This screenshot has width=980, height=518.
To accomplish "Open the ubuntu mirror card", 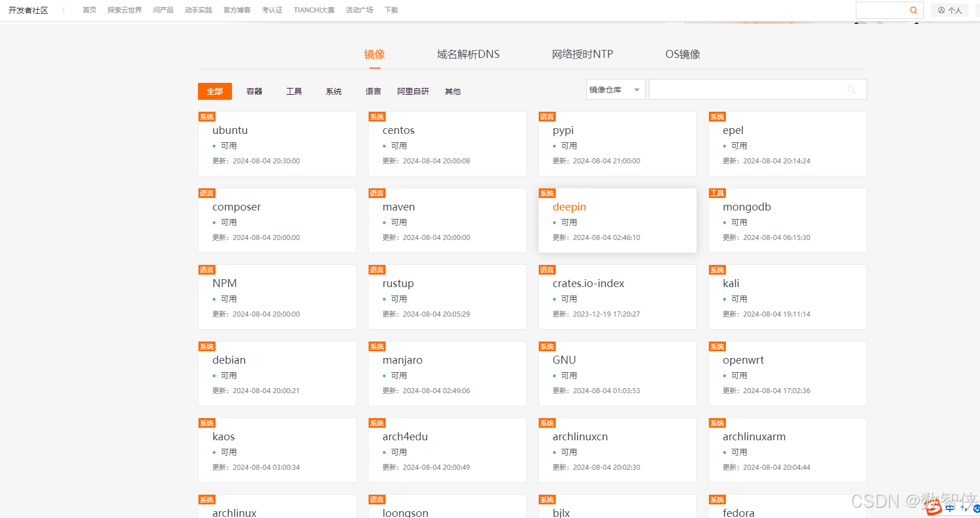I will (277, 144).
